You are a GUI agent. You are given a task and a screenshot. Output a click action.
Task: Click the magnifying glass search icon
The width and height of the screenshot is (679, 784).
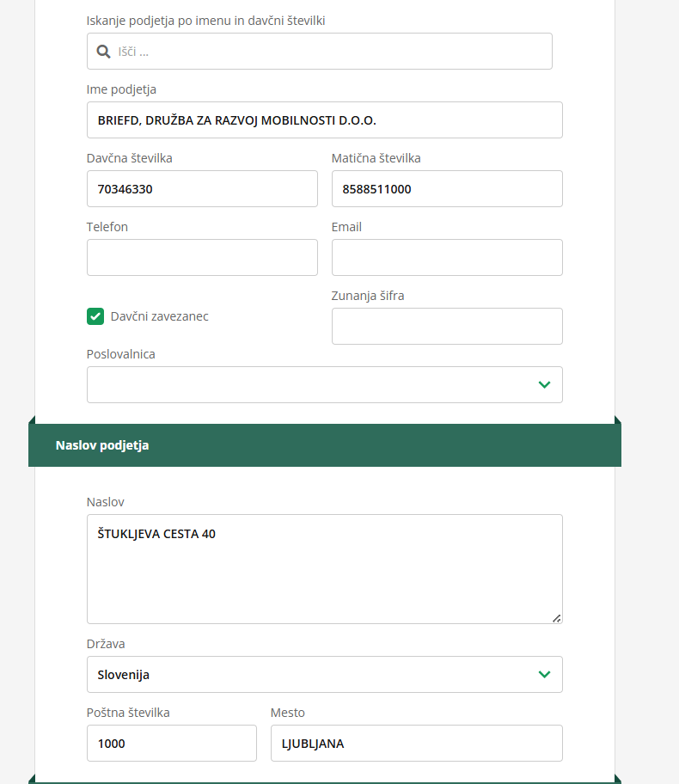[x=103, y=52]
